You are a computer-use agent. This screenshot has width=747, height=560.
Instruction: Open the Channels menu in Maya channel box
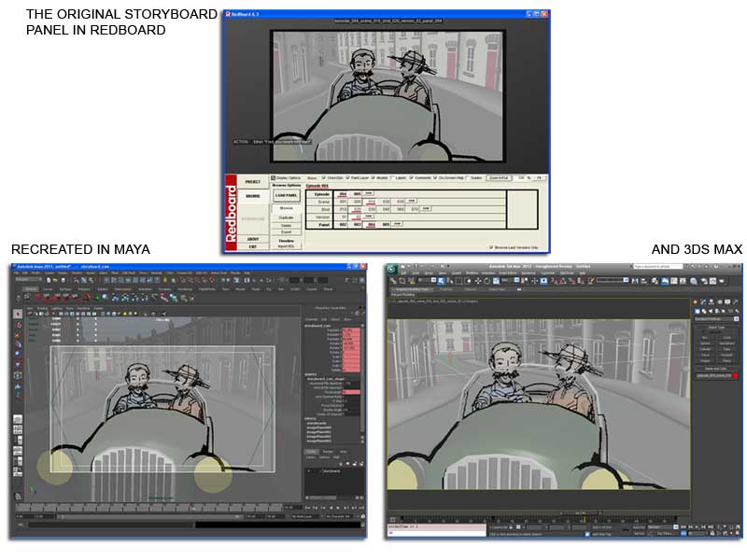click(311, 319)
